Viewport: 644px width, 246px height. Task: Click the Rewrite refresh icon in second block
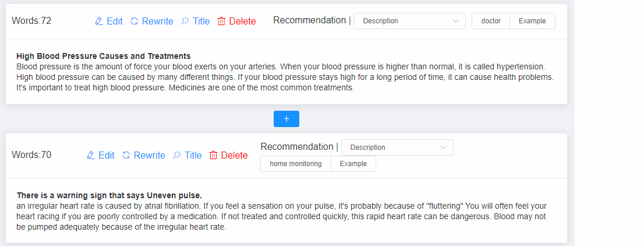(126, 155)
